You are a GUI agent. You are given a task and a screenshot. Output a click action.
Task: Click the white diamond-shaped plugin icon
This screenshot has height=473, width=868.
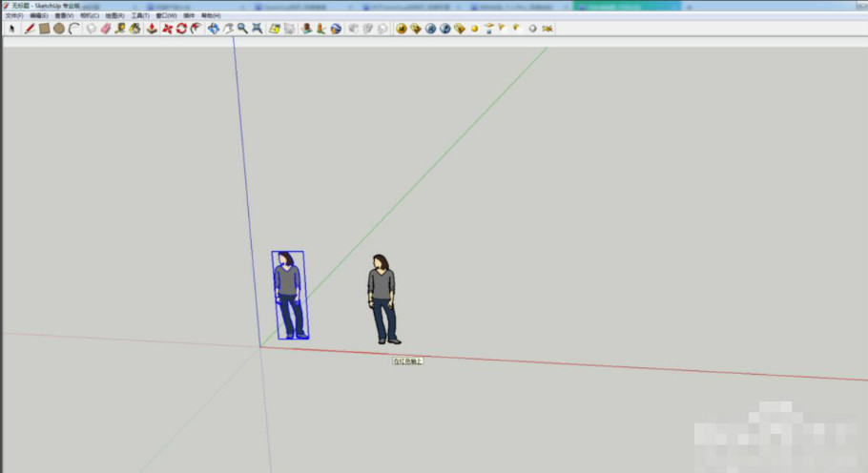coord(532,29)
